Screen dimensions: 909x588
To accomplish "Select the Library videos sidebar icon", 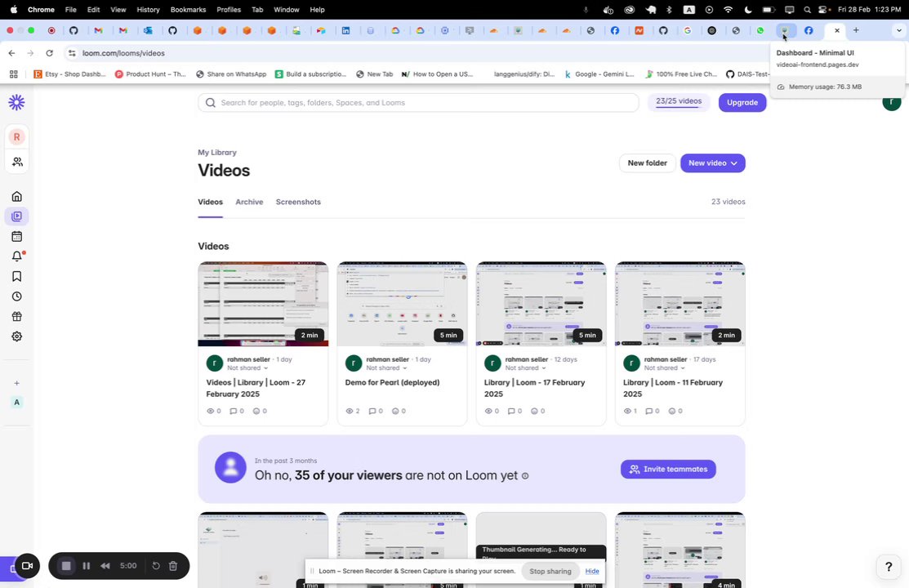I will tap(17, 216).
